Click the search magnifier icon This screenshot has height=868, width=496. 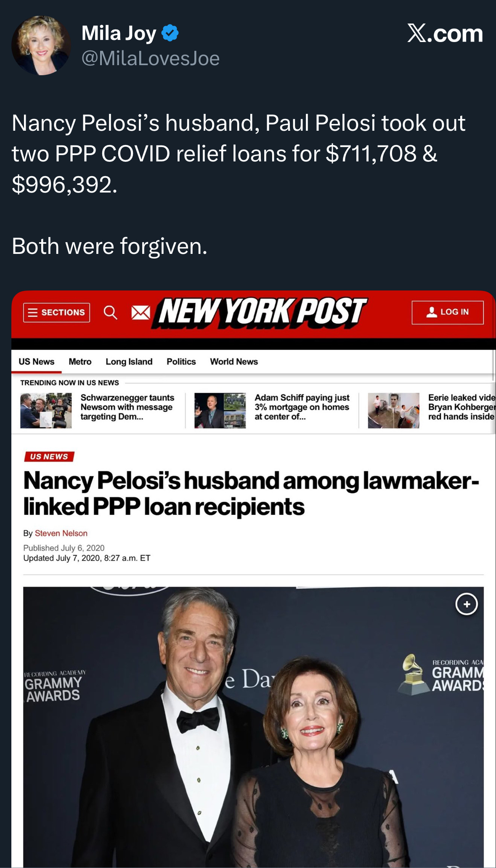[110, 312]
